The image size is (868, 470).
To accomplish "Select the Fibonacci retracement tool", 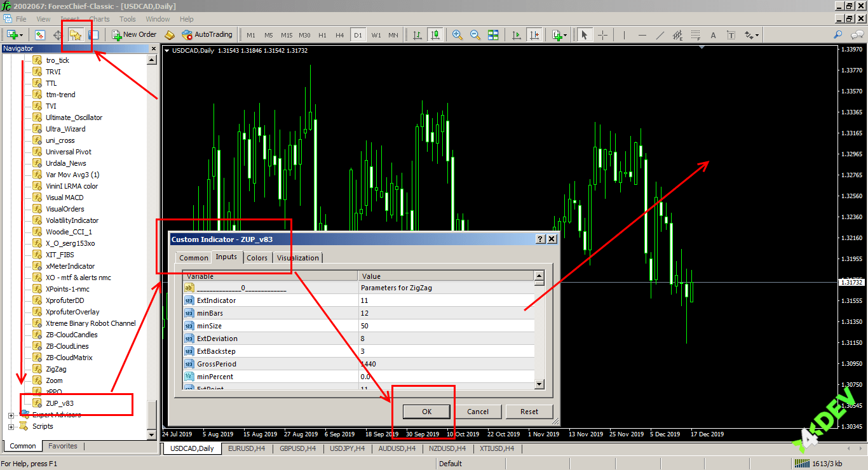I will point(696,35).
